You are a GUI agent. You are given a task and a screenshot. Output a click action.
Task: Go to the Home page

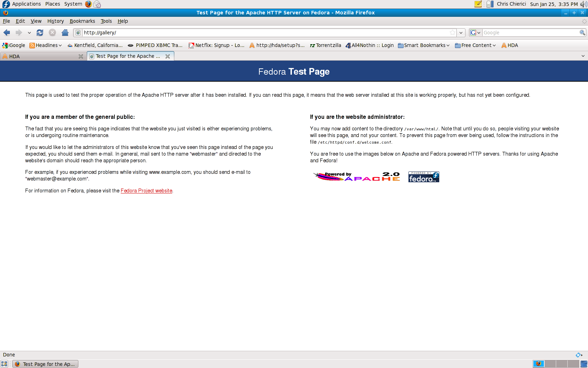65,33
